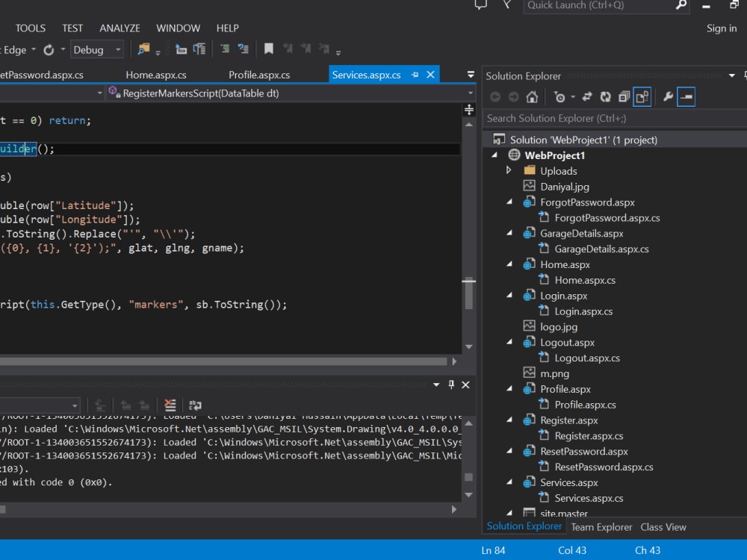Open the list of open document tabs dropdown
This screenshot has height=560, width=747.
pyautogui.click(x=471, y=74)
